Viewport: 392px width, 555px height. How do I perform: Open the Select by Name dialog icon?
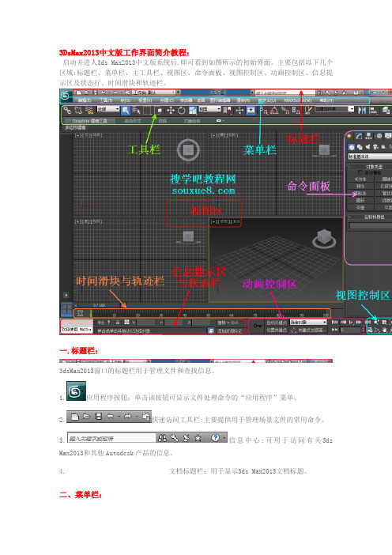(x=136, y=111)
